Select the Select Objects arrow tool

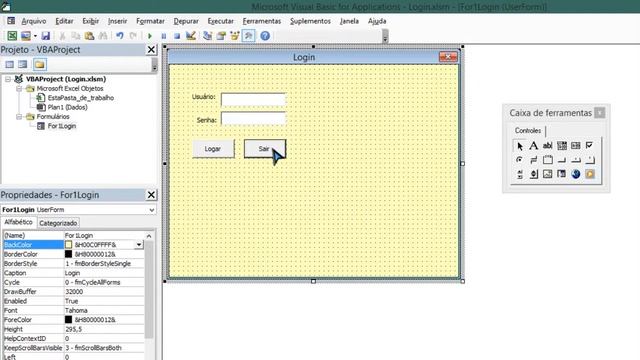(x=520, y=146)
